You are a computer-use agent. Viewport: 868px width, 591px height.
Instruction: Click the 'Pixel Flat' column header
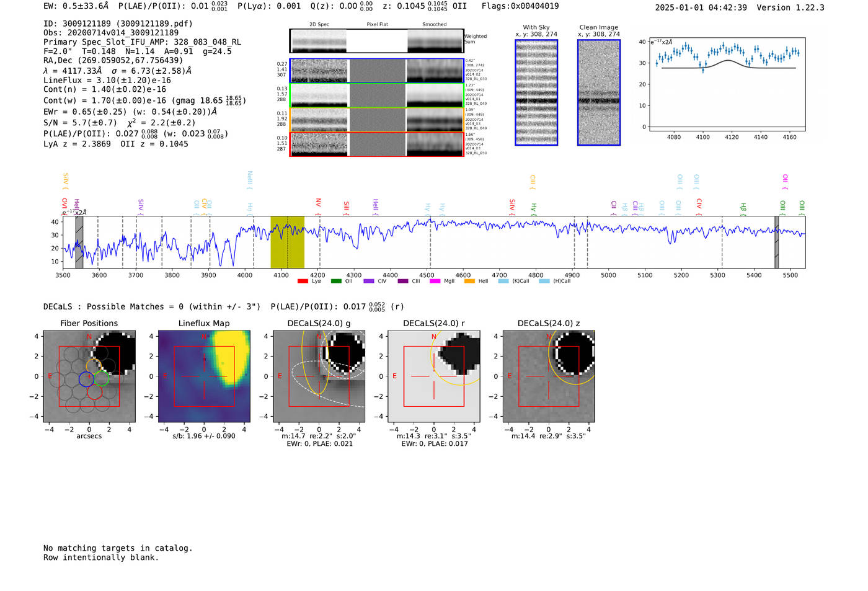[377, 25]
